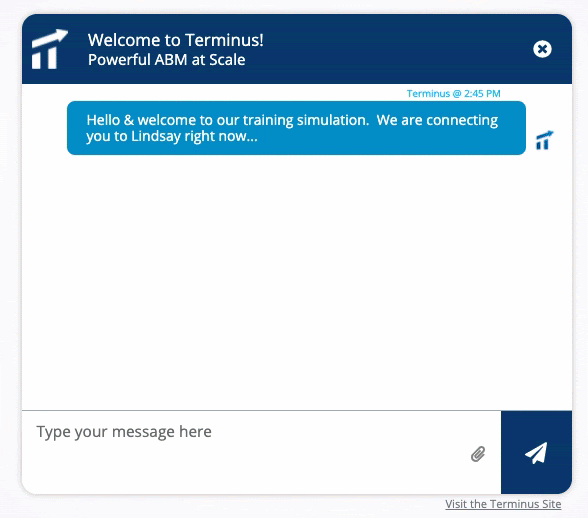Image resolution: width=588 pixels, height=518 pixels.
Task: Click the "Powerful ABM at Scale" subtitle
Action: [166, 60]
